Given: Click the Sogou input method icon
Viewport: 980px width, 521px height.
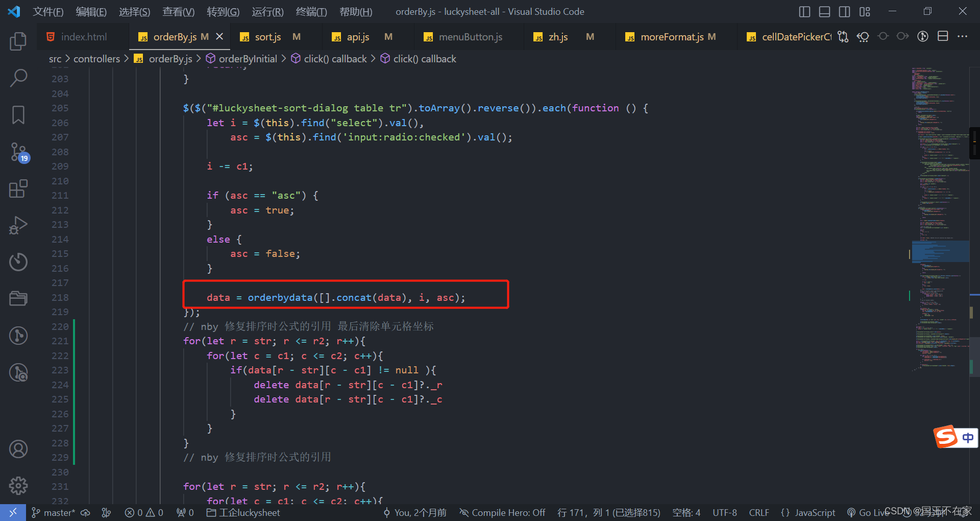Looking at the screenshot, I should (946, 437).
